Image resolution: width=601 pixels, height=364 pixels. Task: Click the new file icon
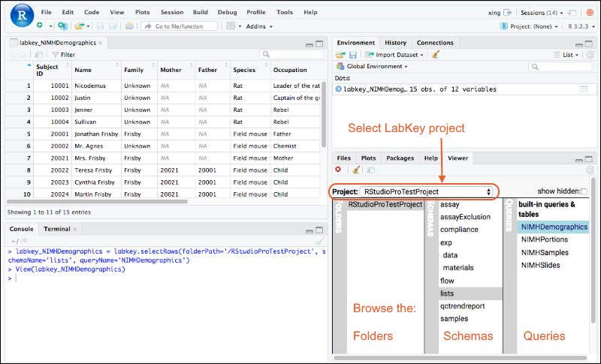click(x=39, y=26)
